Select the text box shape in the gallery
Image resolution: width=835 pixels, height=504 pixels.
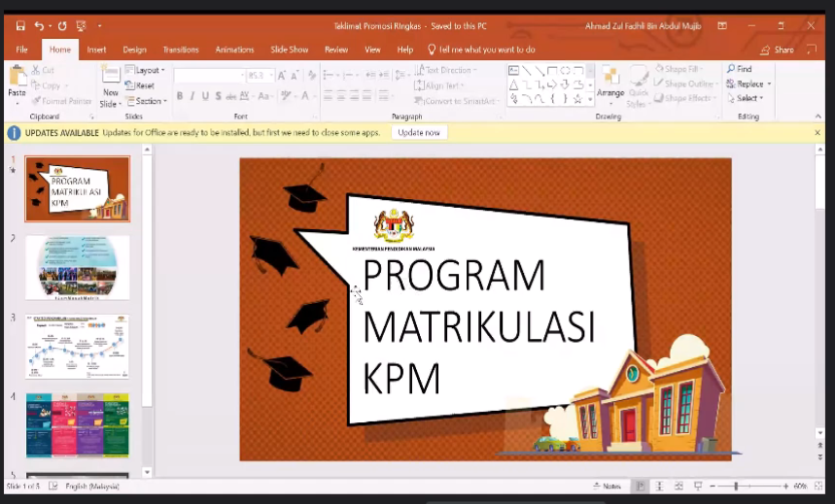click(x=514, y=70)
